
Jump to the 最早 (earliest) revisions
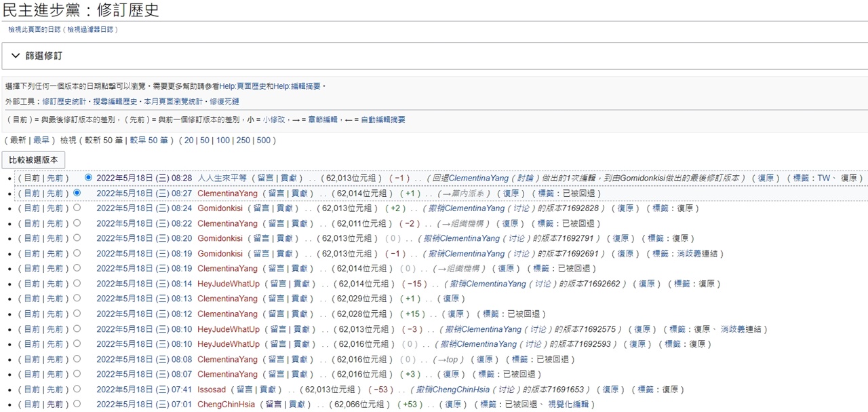[x=41, y=141]
